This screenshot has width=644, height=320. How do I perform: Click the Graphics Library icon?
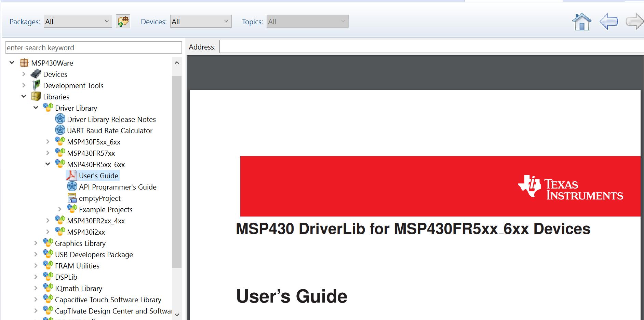[x=48, y=243]
